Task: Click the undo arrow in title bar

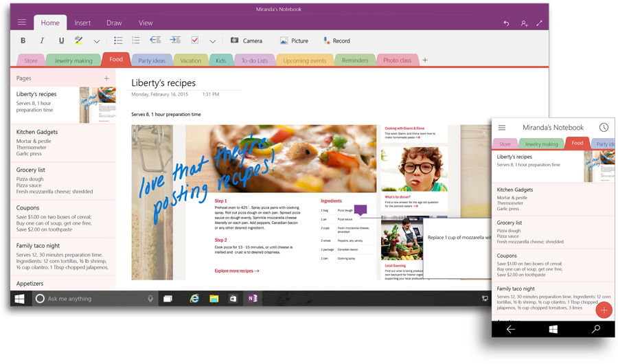Action: (x=506, y=23)
